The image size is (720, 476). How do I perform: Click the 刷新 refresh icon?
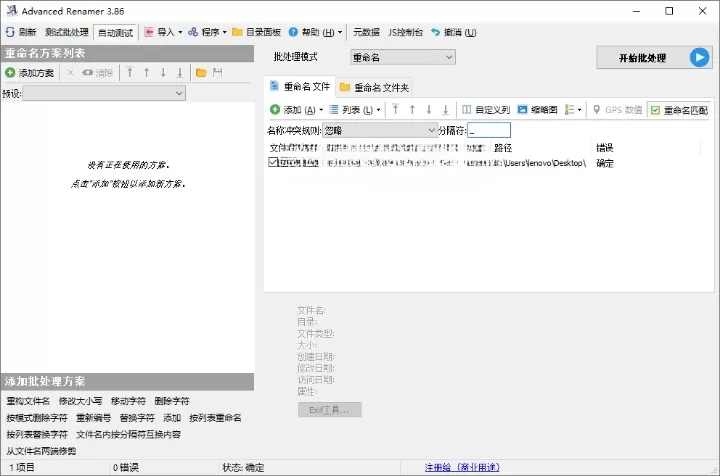tap(10, 32)
